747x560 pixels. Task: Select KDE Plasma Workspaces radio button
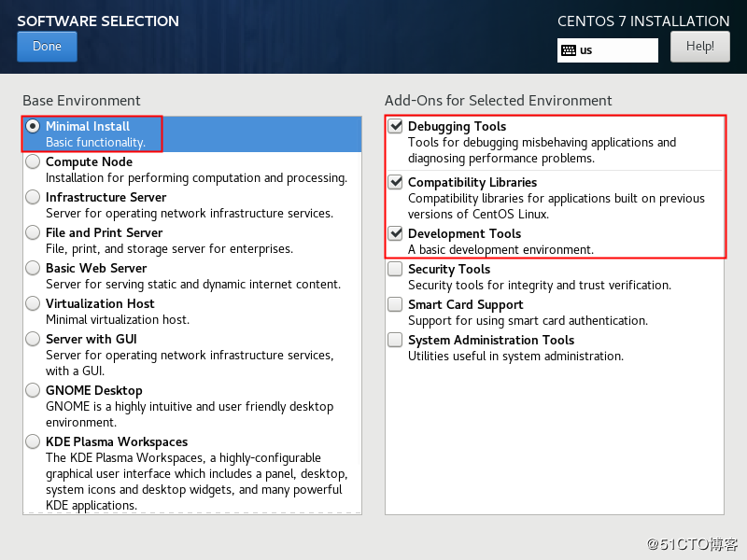[33, 441]
